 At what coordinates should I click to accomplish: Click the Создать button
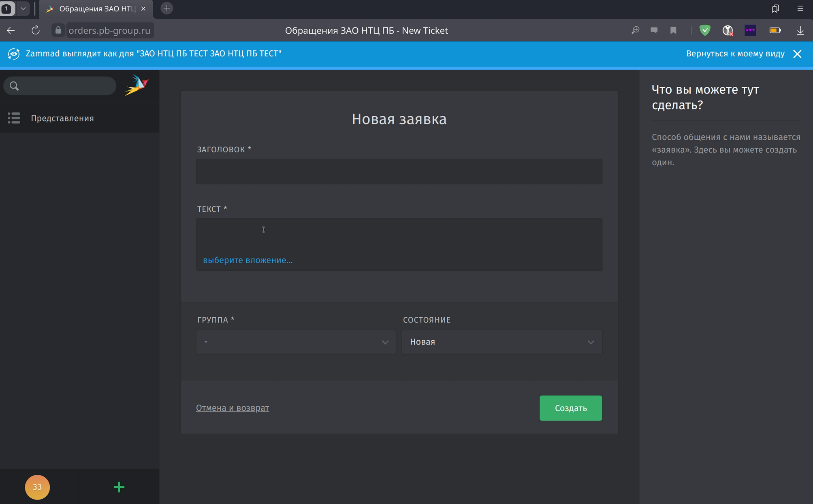pos(570,408)
